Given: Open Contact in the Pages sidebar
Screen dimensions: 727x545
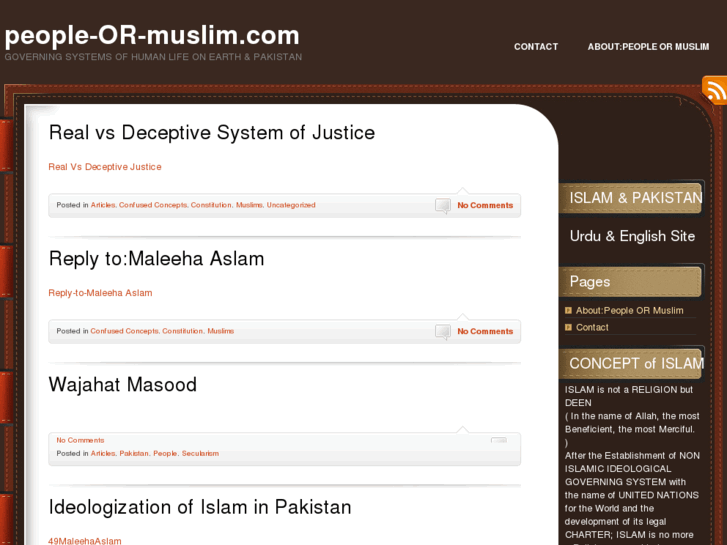Looking at the screenshot, I should pos(592,327).
